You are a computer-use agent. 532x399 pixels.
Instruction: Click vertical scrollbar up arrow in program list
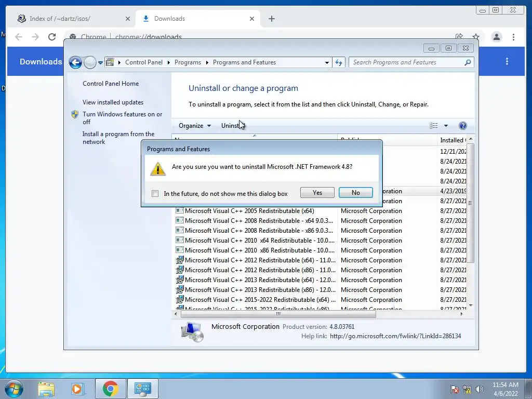coord(471,139)
